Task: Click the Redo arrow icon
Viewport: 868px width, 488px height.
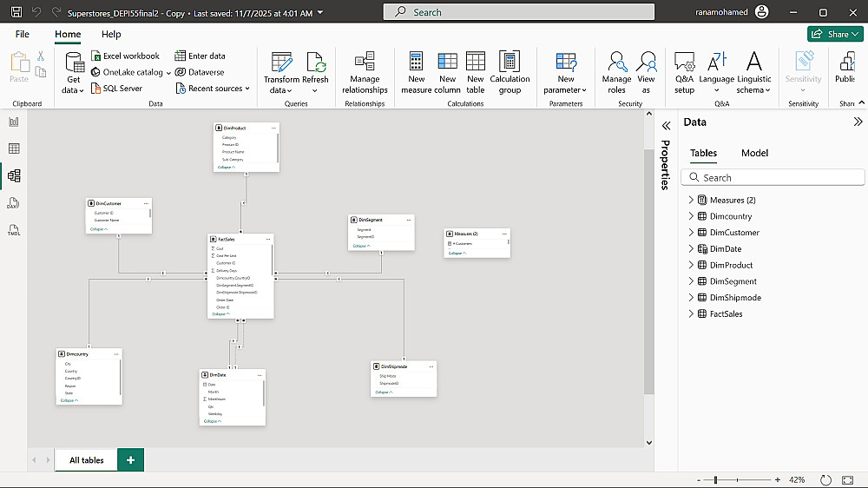Action: (x=56, y=11)
